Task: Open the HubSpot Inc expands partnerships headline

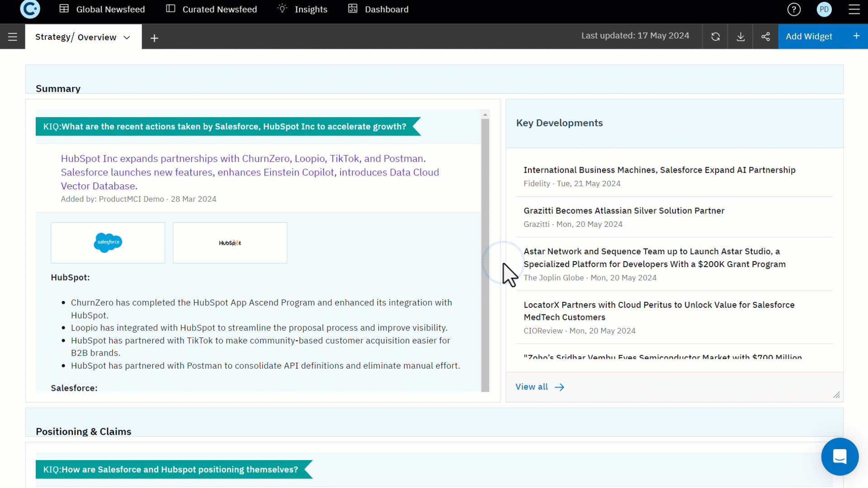Action: 250,172
